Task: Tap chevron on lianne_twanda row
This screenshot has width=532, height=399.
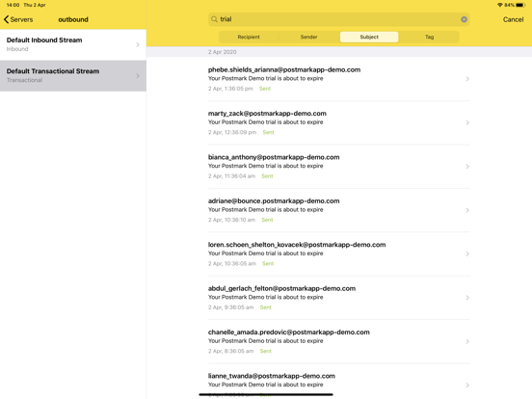Action: pos(467,386)
